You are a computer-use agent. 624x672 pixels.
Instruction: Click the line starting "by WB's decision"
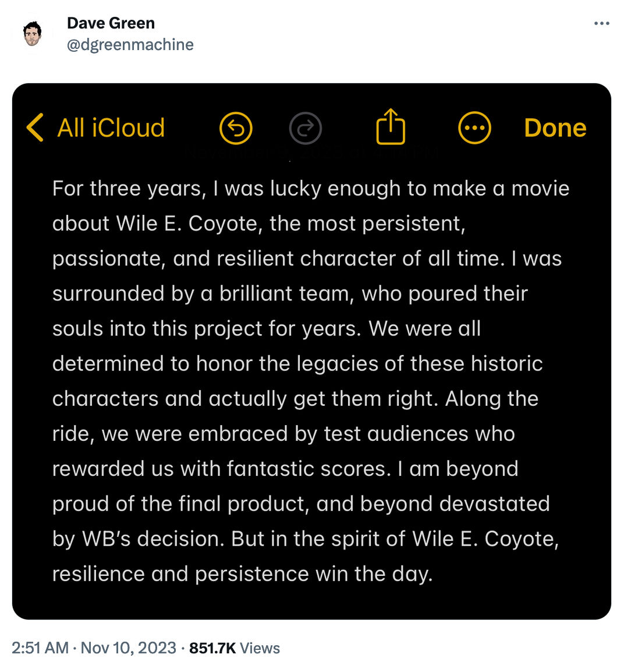click(305, 539)
